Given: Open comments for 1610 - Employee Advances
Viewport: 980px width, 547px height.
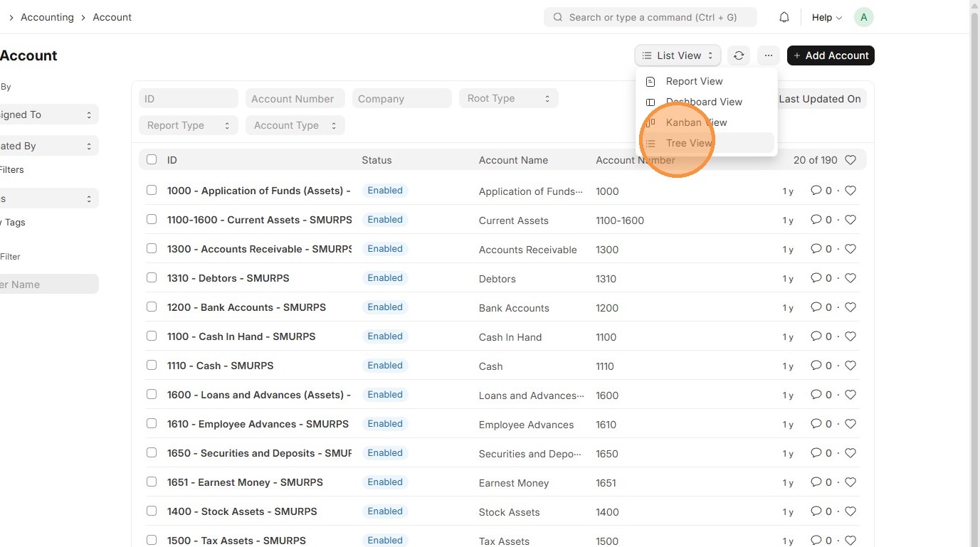Looking at the screenshot, I should coord(821,424).
